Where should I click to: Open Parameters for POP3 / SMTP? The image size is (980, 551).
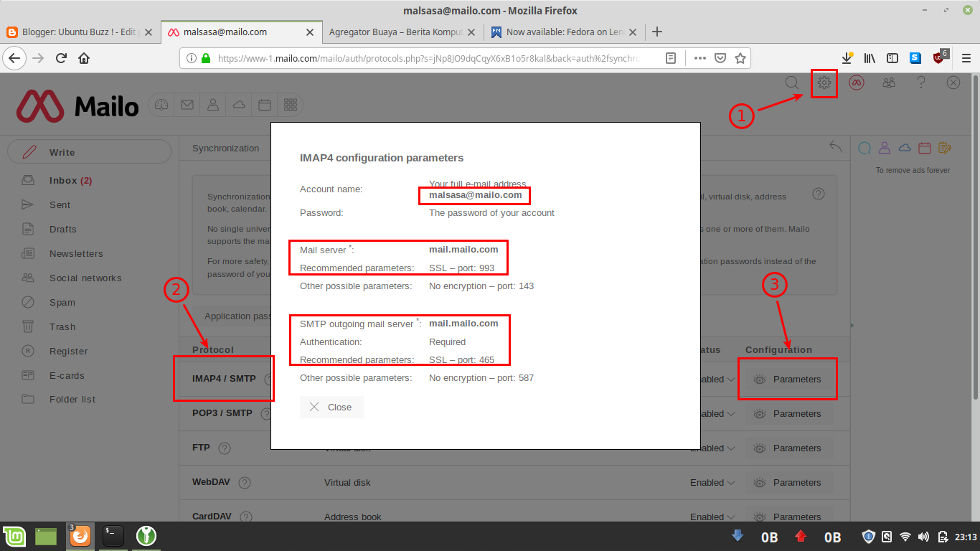point(789,414)
